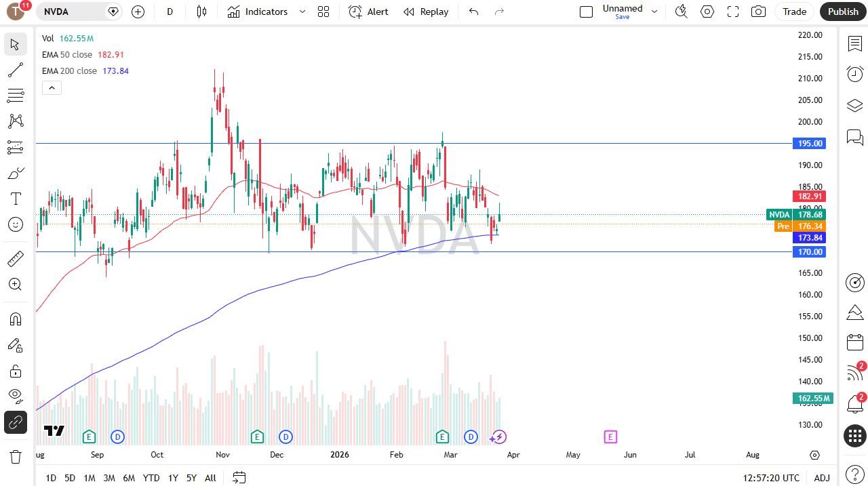Publish the chart idea
The height and width of the screenshot is (486, 868).
(x=843, y=12)
